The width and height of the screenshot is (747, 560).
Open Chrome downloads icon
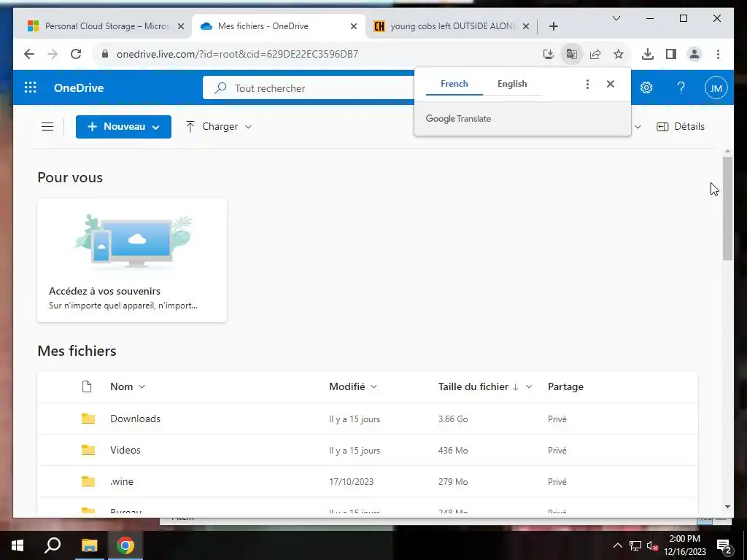(x=648, y=54)
